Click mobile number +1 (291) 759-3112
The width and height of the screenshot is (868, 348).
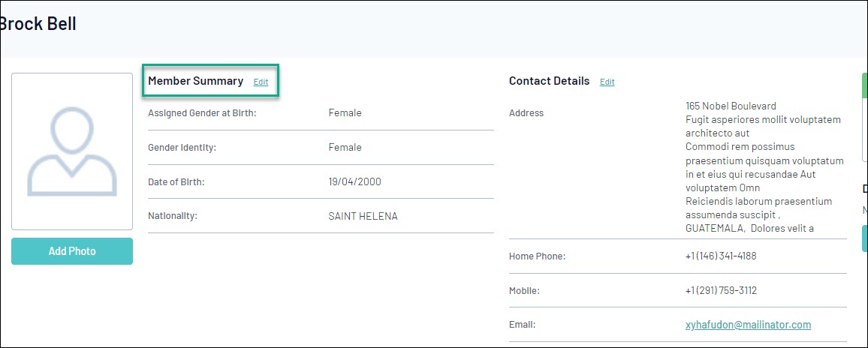721,291
